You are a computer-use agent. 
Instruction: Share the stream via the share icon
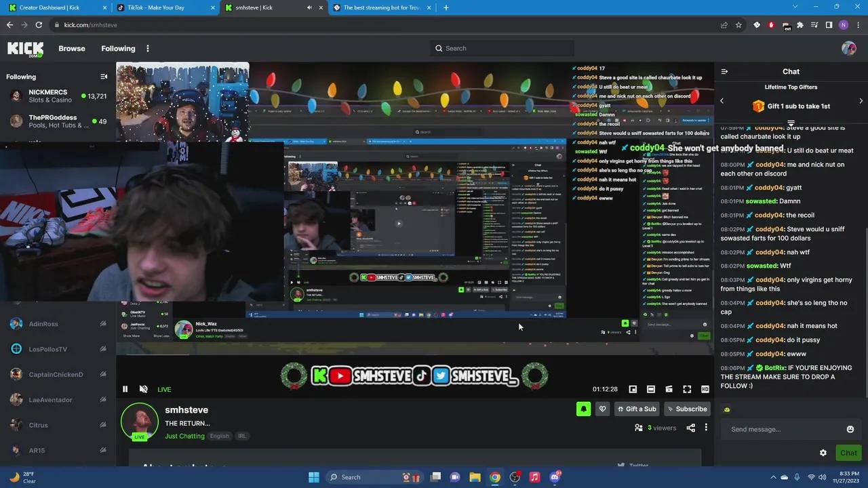(690, 428)
